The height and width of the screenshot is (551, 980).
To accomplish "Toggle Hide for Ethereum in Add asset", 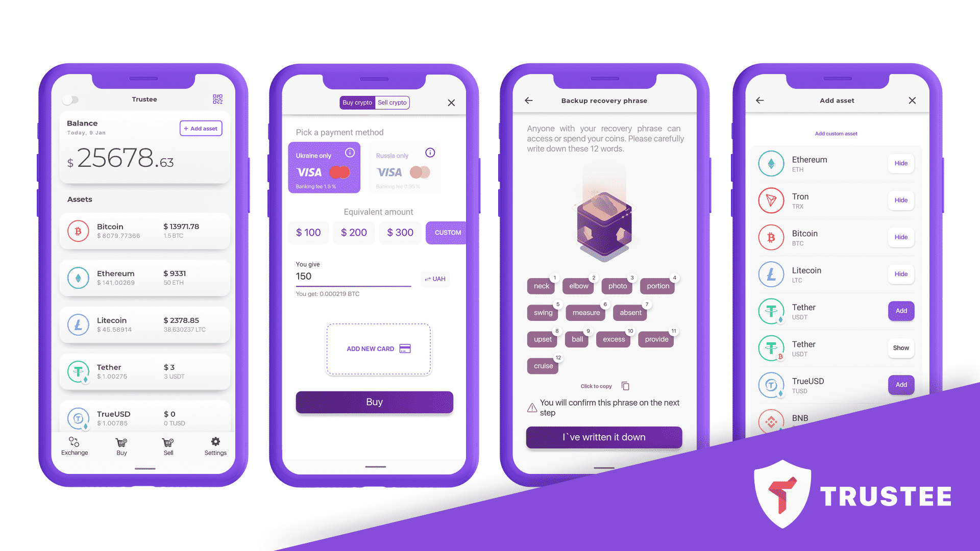I will click(x=900, y=163).
